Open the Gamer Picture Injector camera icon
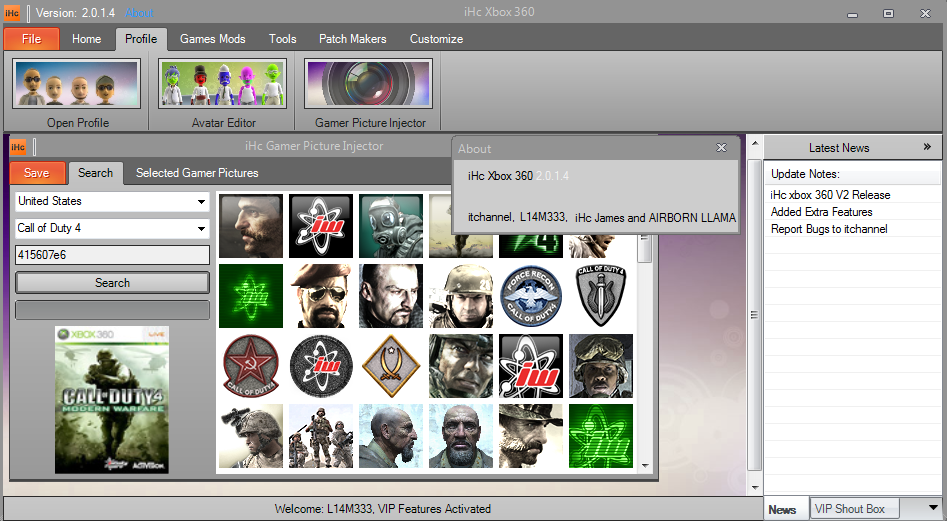947x521 pixels. [368, 84]
